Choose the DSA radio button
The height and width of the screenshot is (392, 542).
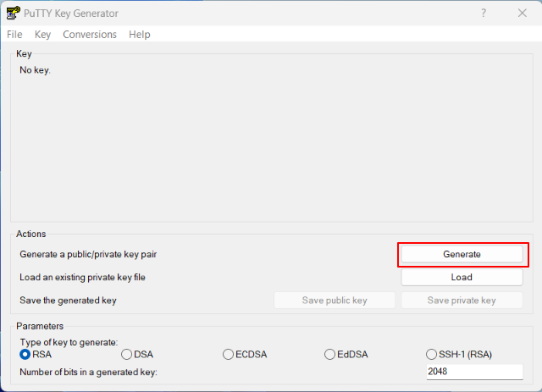coord(127,355)
